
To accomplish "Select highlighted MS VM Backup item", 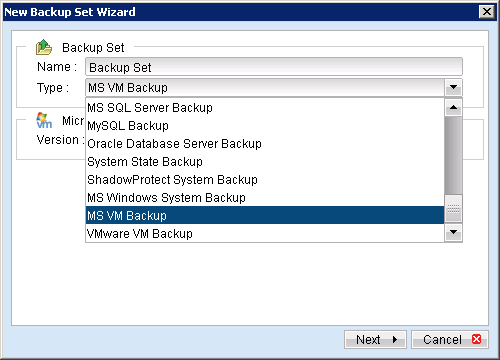I will click(x=265, y=215).
